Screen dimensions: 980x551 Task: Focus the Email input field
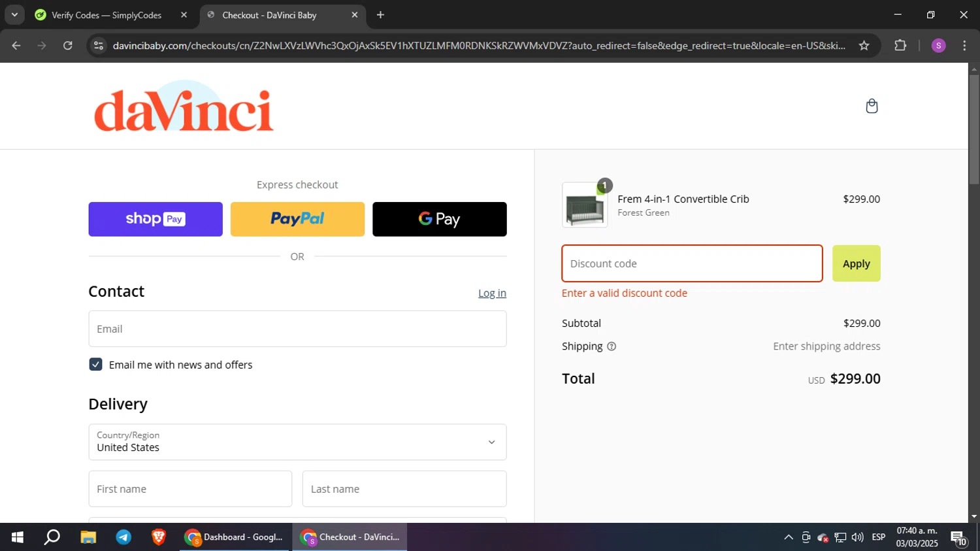[x=297, y=329]
